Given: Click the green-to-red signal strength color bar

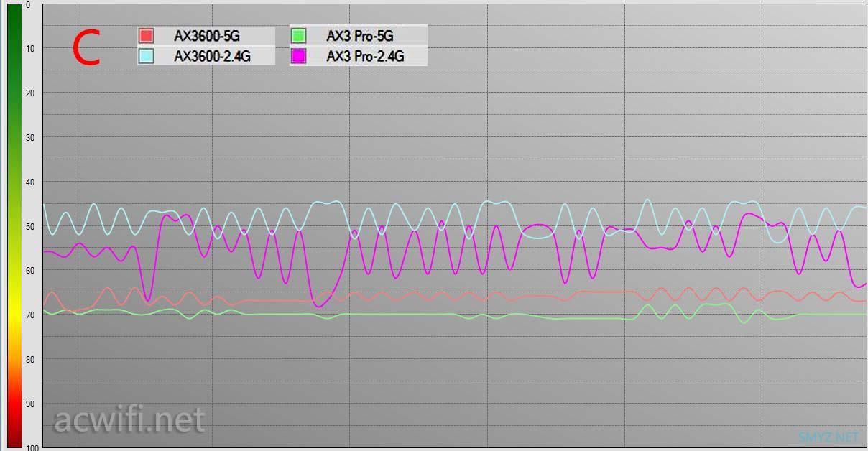Looking at the screenshot, I should (14, 226).
